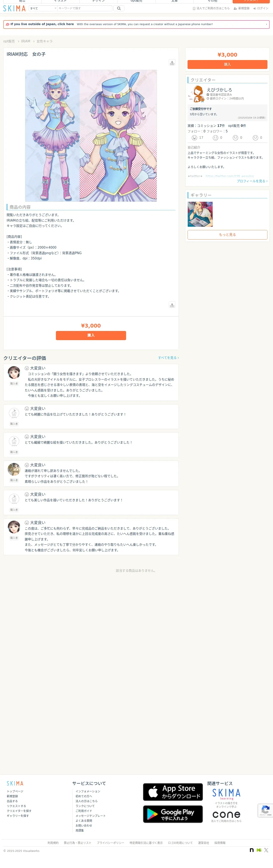
Task: Click the frowning face rating icon
Action: pyautogui.click(x=256, y=138)
